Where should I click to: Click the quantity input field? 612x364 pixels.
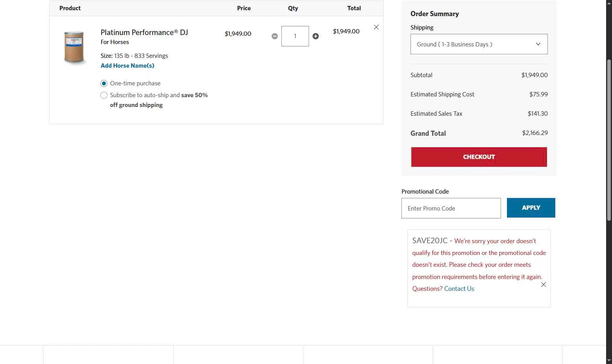[x=295, y=36]
